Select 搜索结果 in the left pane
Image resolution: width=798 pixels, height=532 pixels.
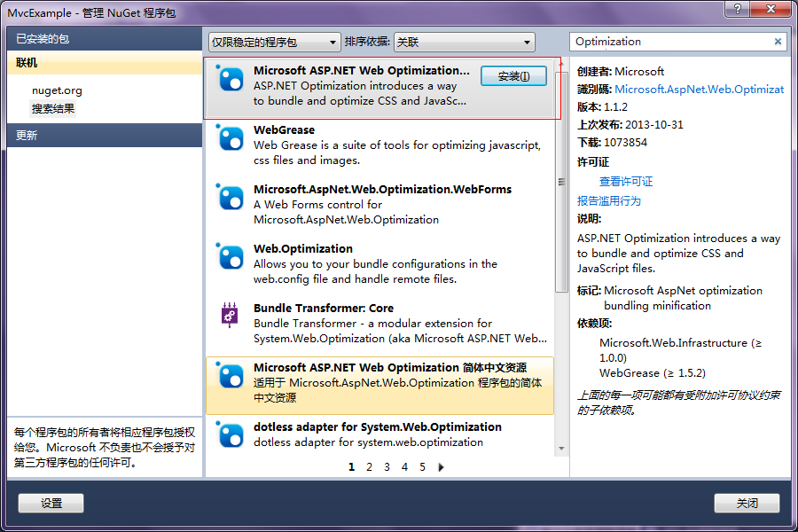[53, 108]
